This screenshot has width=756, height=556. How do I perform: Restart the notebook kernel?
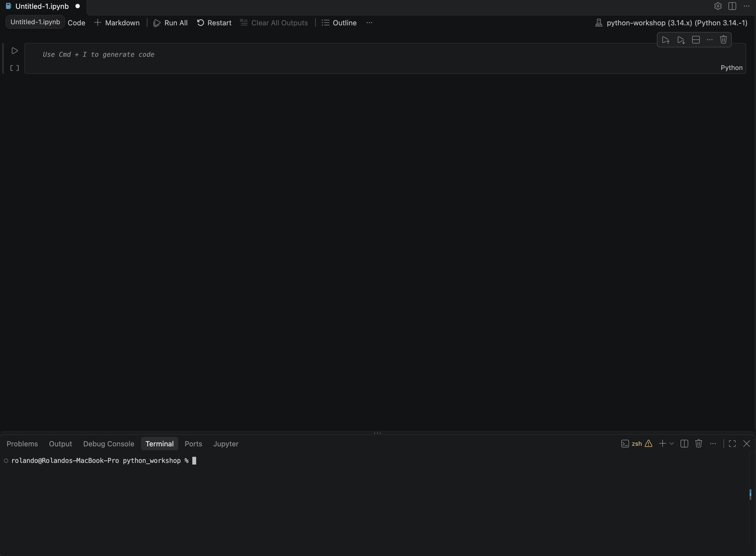(214, 23)
